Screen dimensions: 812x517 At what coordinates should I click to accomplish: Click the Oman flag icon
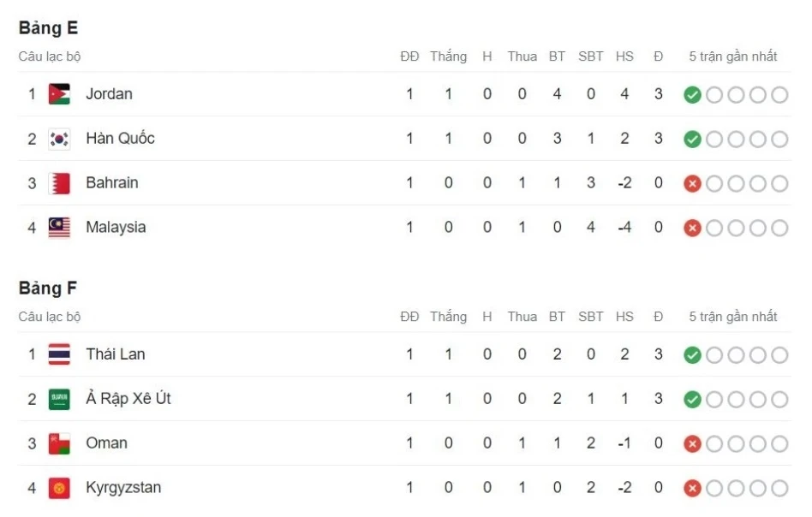(x=59, y=443)
